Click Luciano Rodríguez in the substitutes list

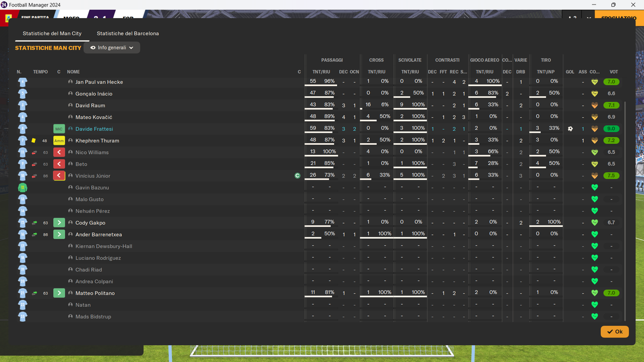point(98,258)
